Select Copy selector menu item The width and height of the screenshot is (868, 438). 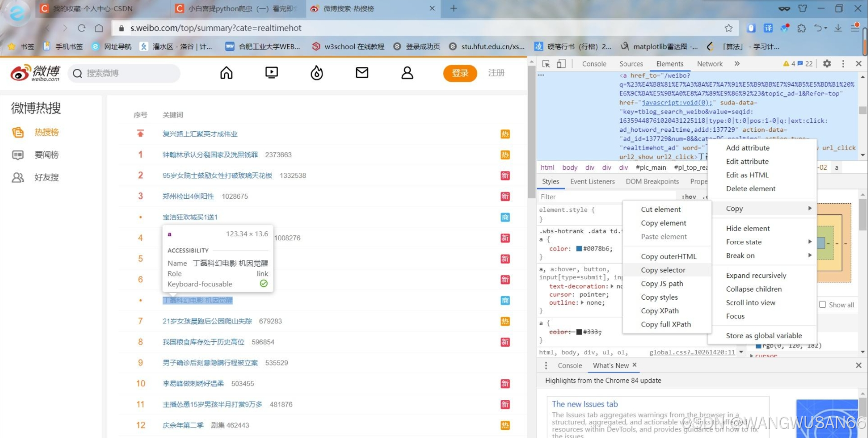click(x=663, y=270)
